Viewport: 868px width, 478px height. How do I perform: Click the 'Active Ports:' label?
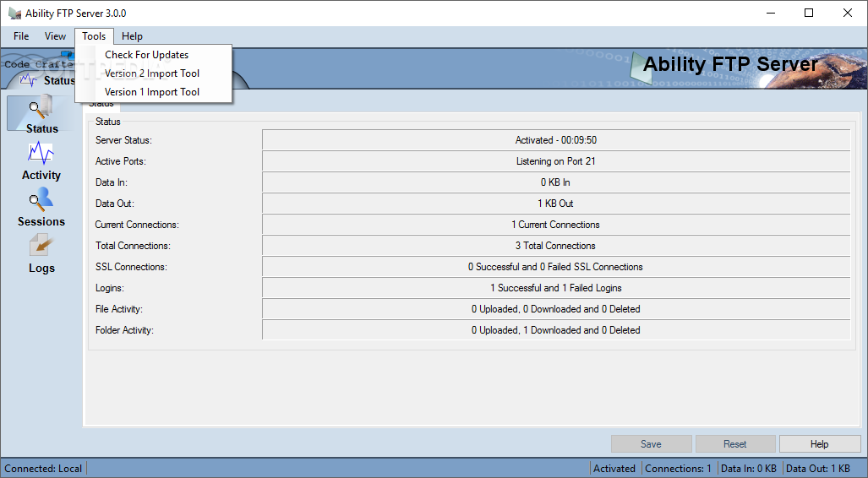(121, 161)
